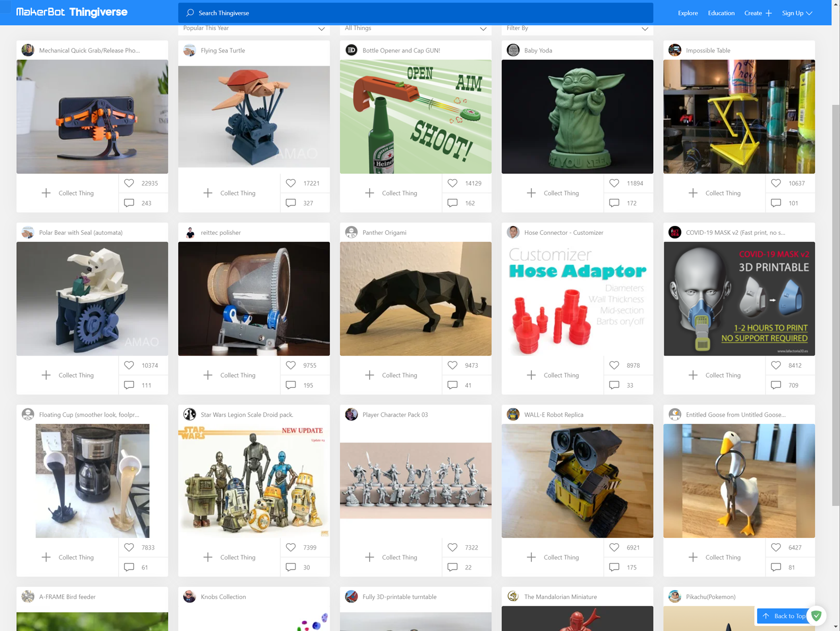
Task: Toggle the heart on Polar Bear with Seal
Action: (129, 365)
